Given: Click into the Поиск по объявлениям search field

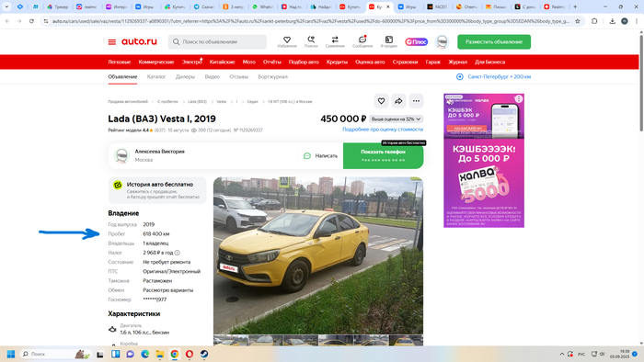Looking at the screenshot, I should [217, 42].
